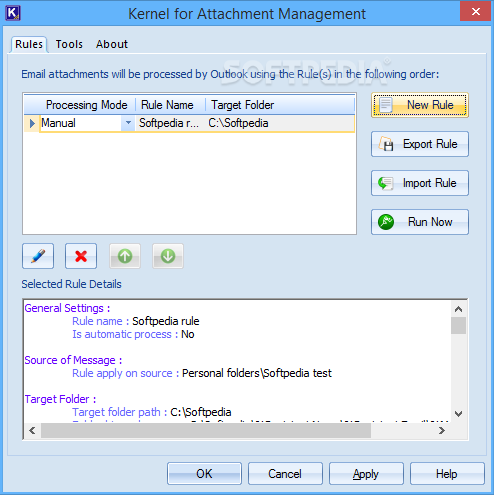This screenshot has width=494, height=495.
Task: Open Help with the Help button
Action: 447,473
